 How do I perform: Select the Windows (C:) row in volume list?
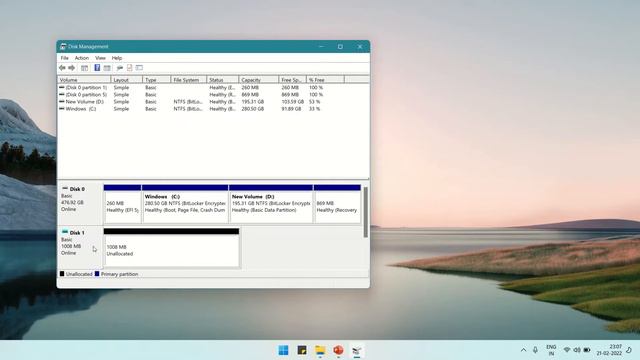point(213,109)
